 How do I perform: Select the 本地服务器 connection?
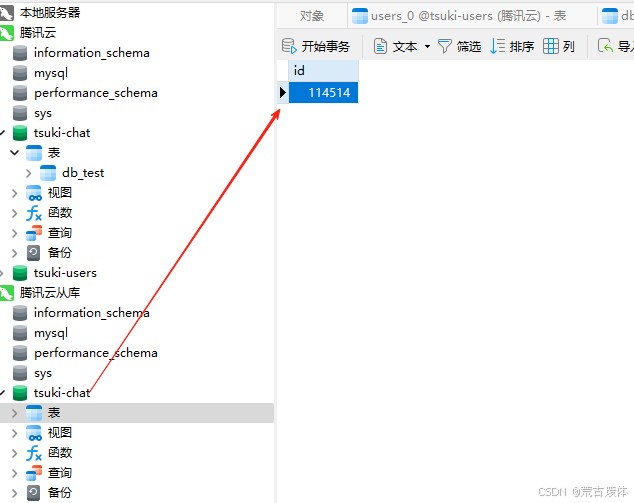[50, 13]
